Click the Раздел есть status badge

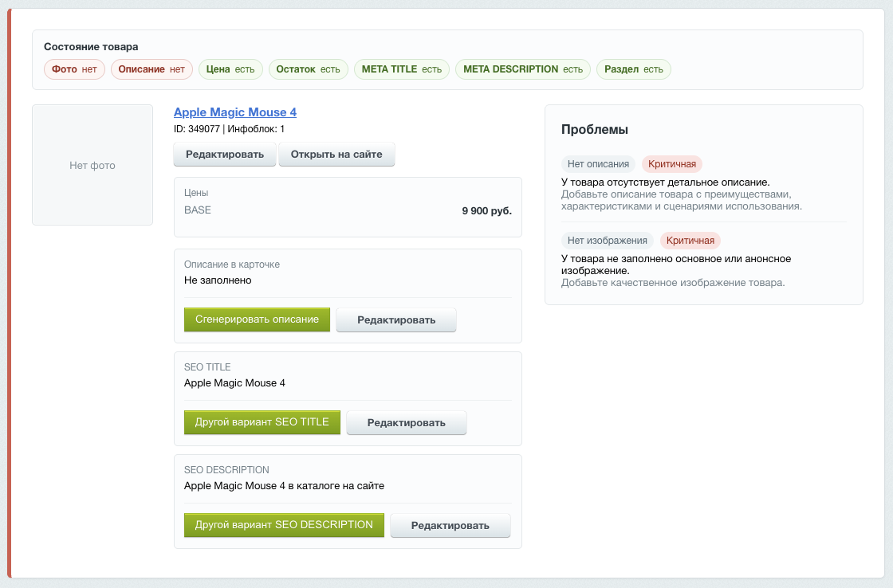(x=634, y=69)
